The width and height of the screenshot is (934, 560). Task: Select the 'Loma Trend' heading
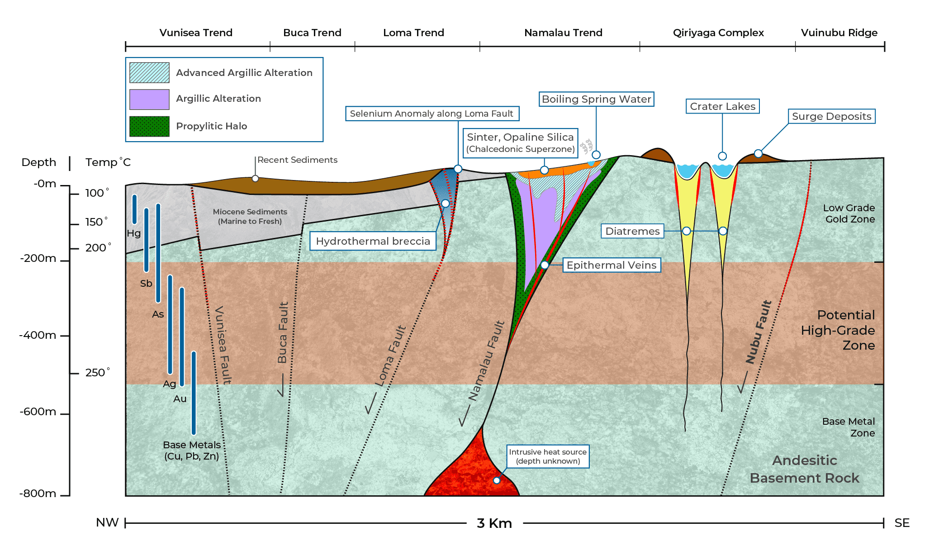pyautogui.click(x=413, y=33)
